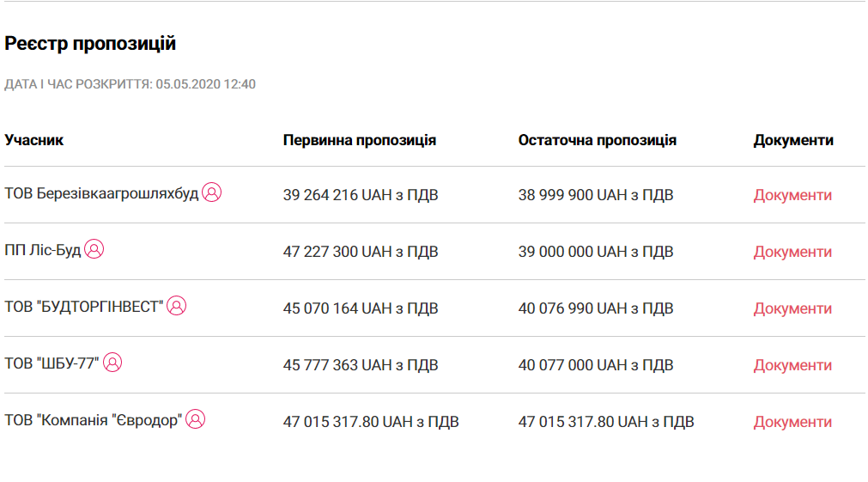Click user icon beside ТОВ "БУДТОРГІНВЕСТ"
This screenshot has height=482, width=868.
(176, 306)
